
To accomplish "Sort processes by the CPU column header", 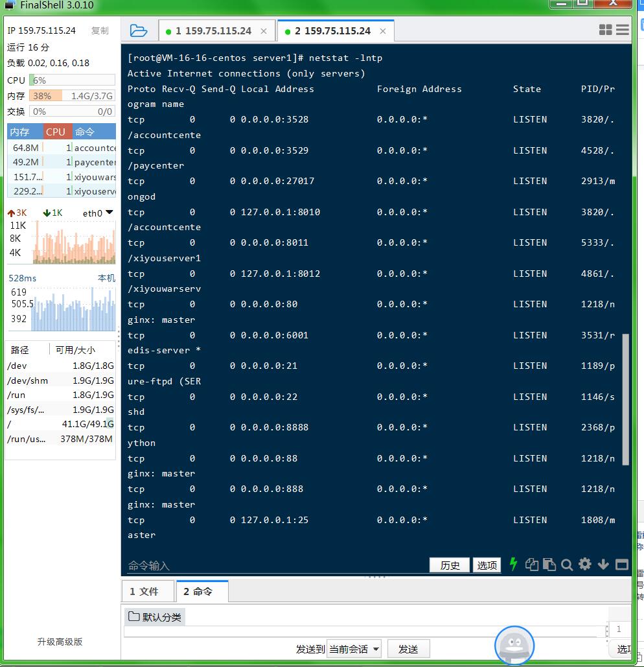I will (56, 132).
